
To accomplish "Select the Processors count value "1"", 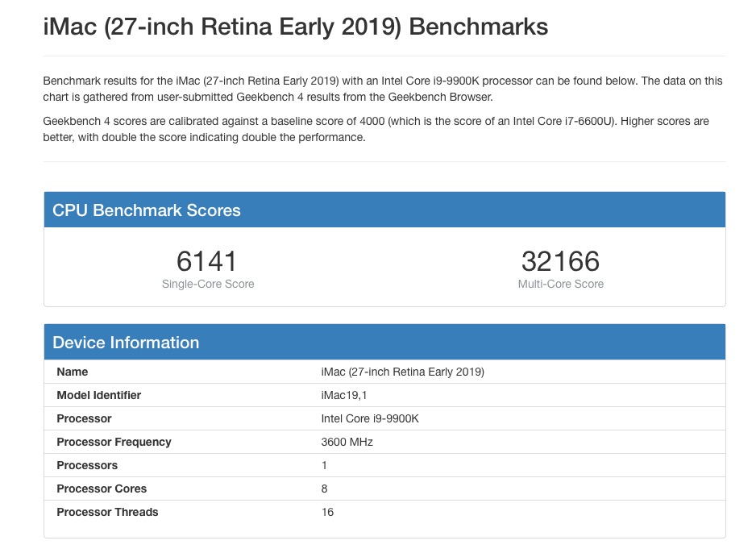I will (324, 465).
